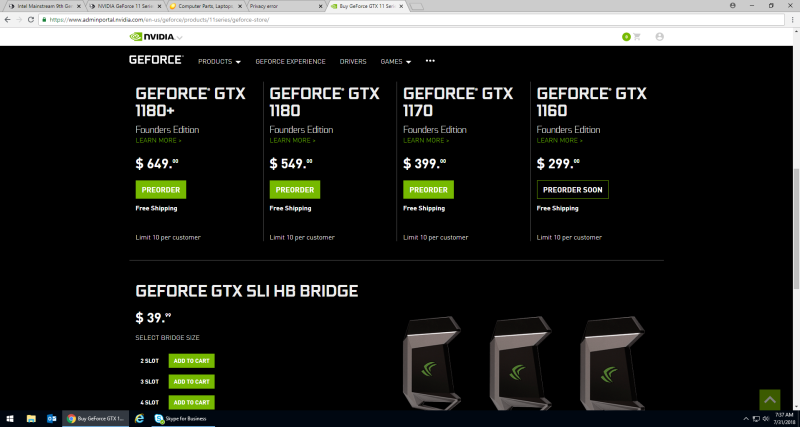Open the shopping cart icon

click(x=636, y=37)
